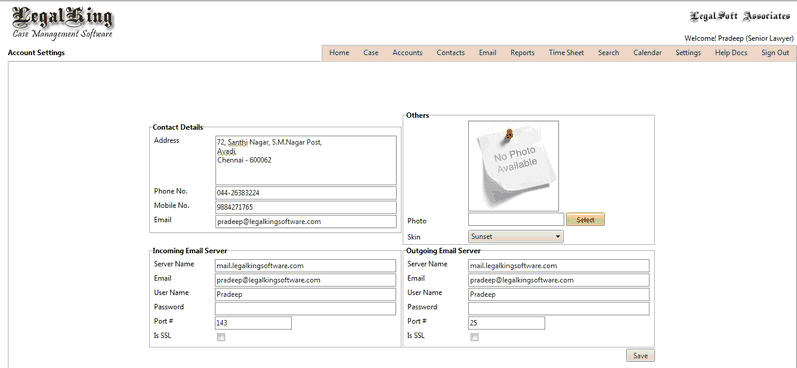Click the Mobile No. label
This screenshot has height=368, width=797.
pos(171,206)
